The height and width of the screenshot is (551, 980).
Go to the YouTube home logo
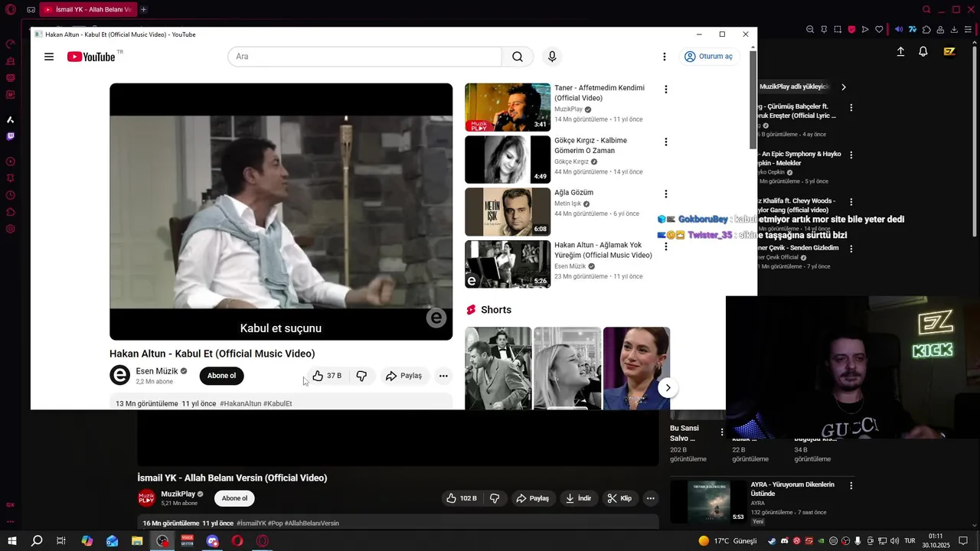click(x=91, y=57)
